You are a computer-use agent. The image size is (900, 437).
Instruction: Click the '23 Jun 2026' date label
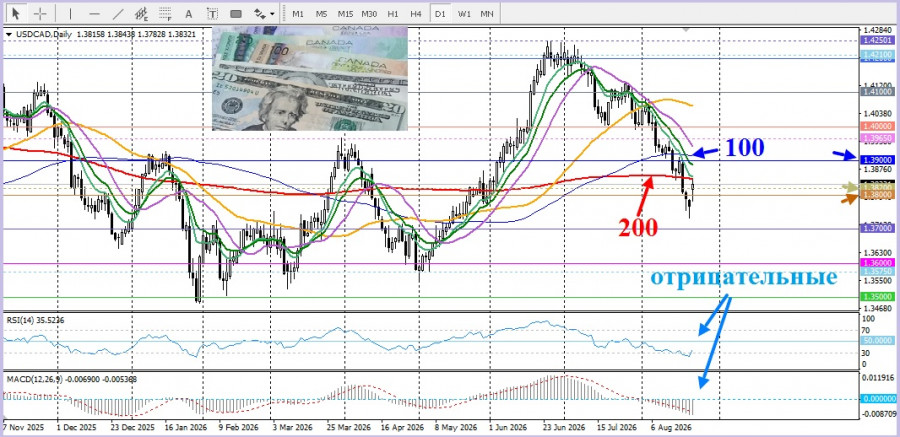point(563,428)
